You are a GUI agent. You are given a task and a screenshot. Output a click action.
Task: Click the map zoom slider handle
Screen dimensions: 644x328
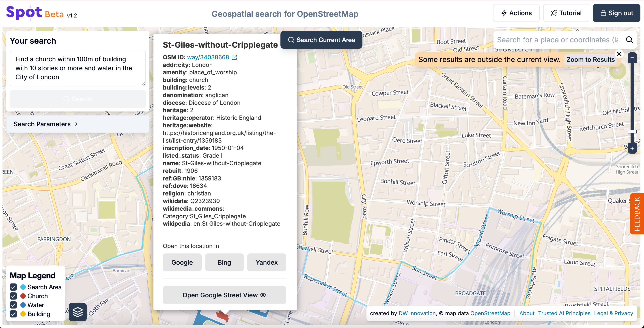tap(632, 132)
